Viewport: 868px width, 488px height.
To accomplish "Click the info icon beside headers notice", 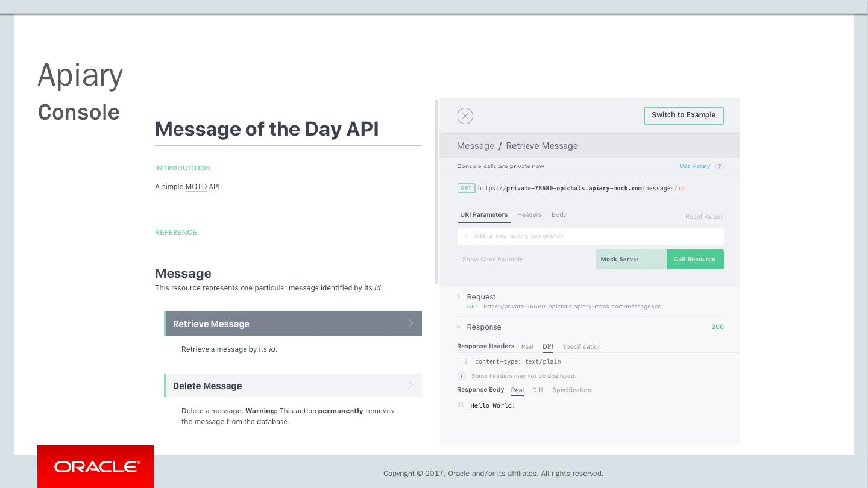I will [462, 376].
